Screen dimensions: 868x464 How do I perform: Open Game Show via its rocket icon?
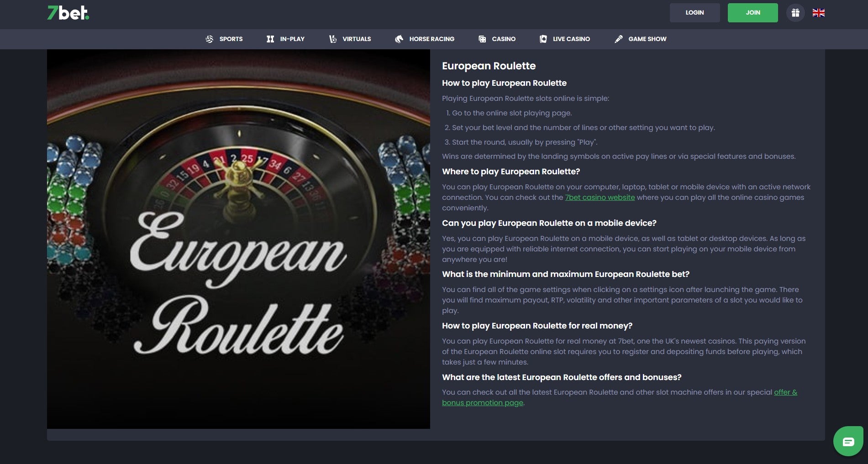(x=619, y=39)
